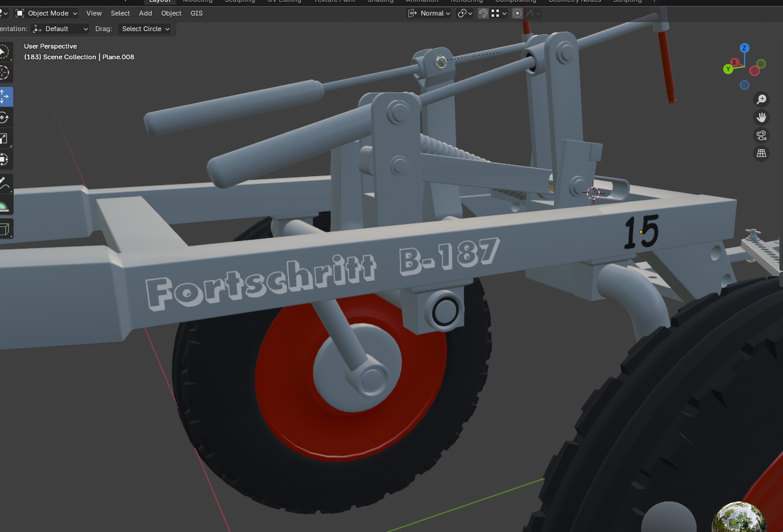Open the Object Mode dropdown
Image resolution: width=783 pixels, height=532 pixels.
click(x=47, y=13)
